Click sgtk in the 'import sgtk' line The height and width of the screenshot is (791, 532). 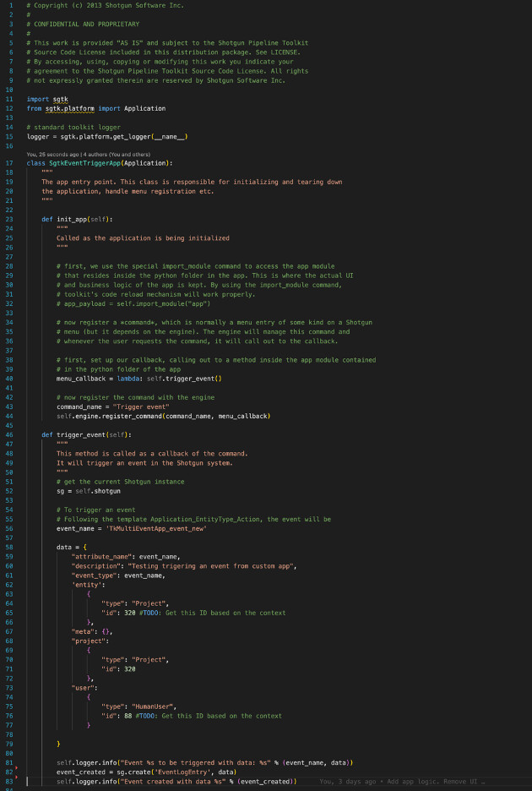click(60, 100)
